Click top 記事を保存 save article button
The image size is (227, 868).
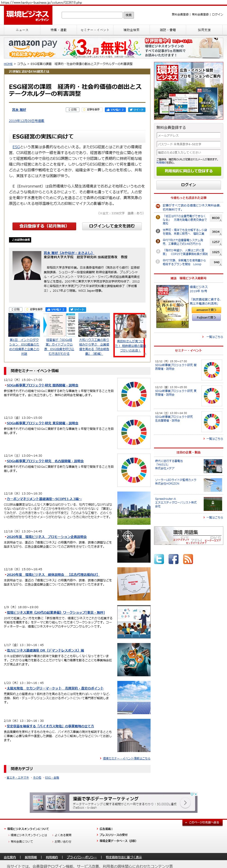tap(91, 109)
